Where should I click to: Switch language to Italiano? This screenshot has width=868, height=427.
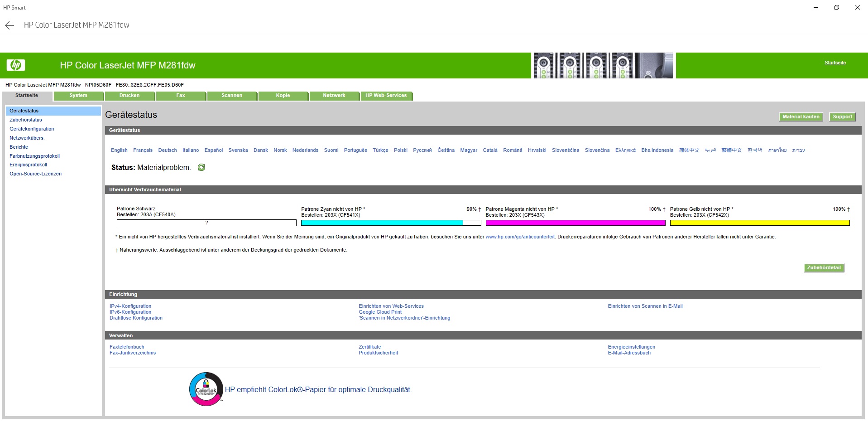tap(191, 150)
